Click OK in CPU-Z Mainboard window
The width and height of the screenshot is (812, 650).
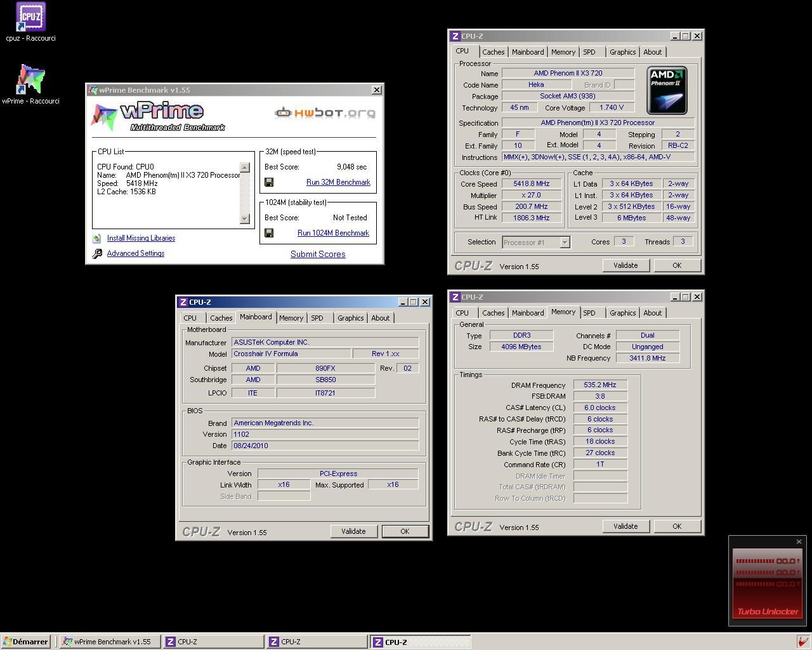click(x=405, y=531)
